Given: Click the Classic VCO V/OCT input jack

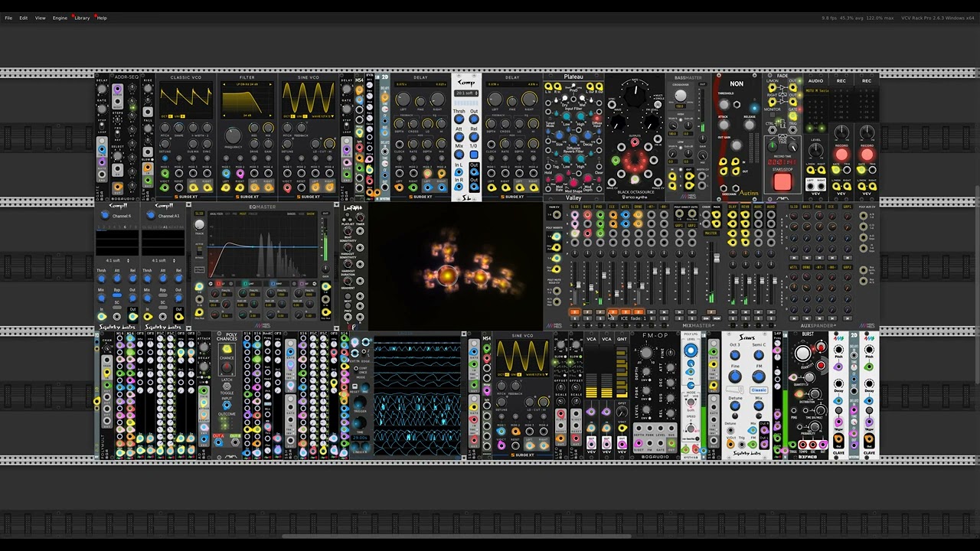Looking at the screenshot, I should 165,187.
